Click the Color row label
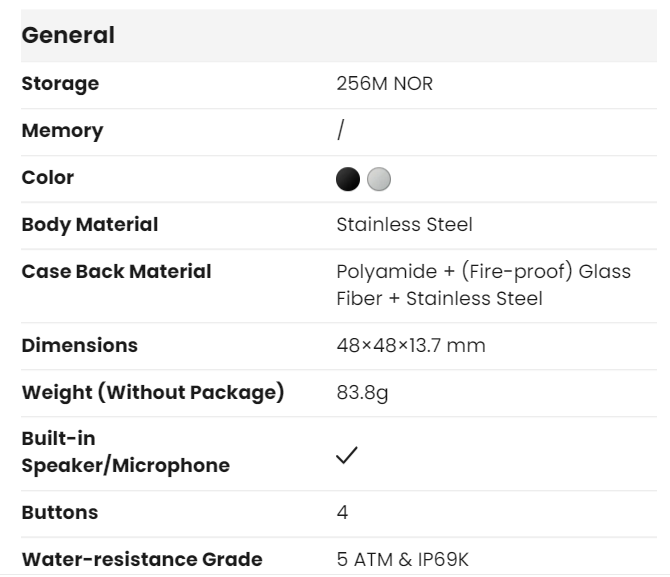 [x=48, y=178]
